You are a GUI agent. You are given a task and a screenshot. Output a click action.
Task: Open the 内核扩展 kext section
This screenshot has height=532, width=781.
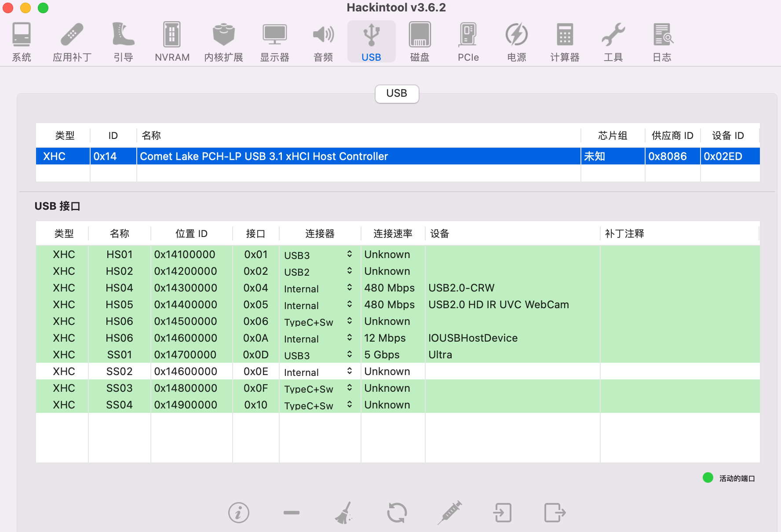click(x=224, y=42)
